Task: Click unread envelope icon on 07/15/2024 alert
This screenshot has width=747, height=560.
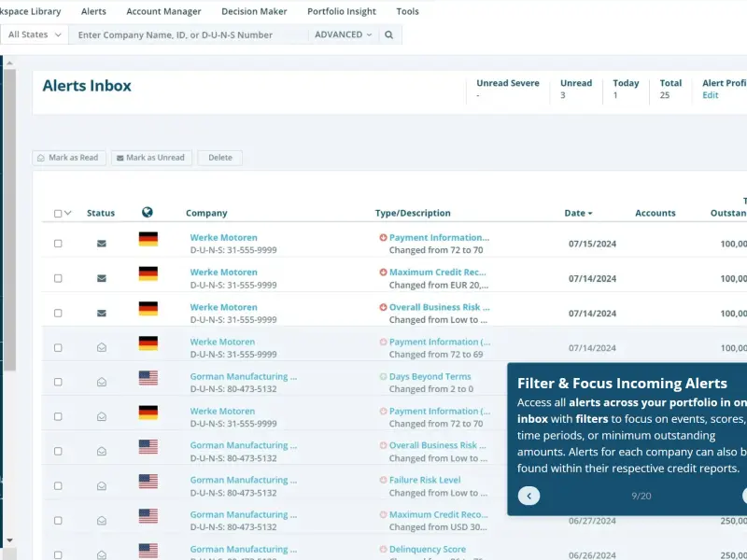Action: 102,244
